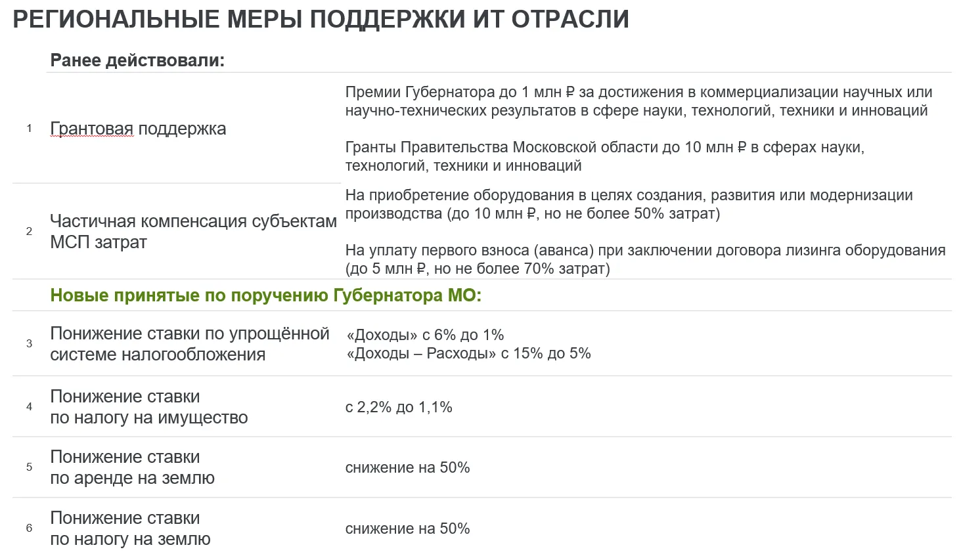
Task: Click the 'Грантовая поддержка' row label
Action: click(138, 129)
